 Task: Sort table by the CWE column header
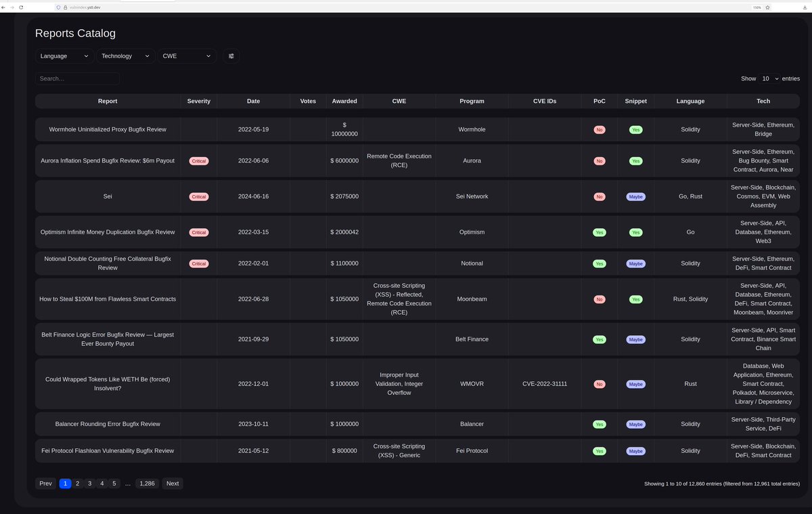399,101
